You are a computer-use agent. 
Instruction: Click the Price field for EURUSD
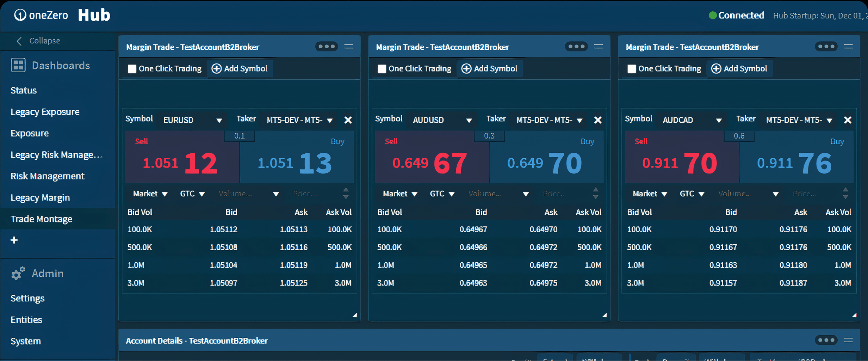point(315,194)
